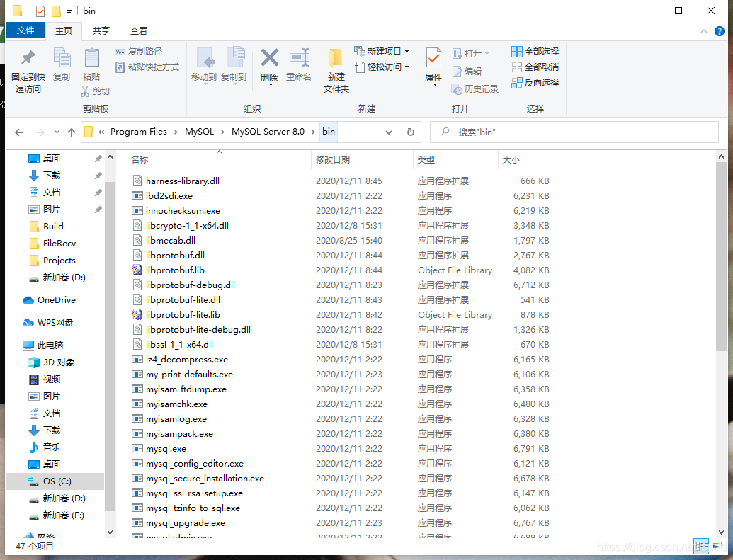Open the New item (新建项目) dropdown
The image size is (733, 560).
click(382, 52)
